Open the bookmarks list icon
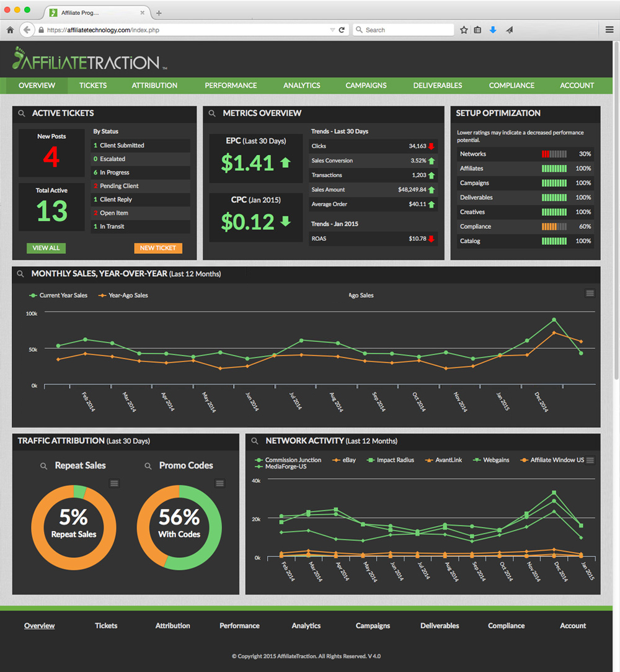Image resolution: width=620 pixels, height=672 pixels. tap(477, 30)
